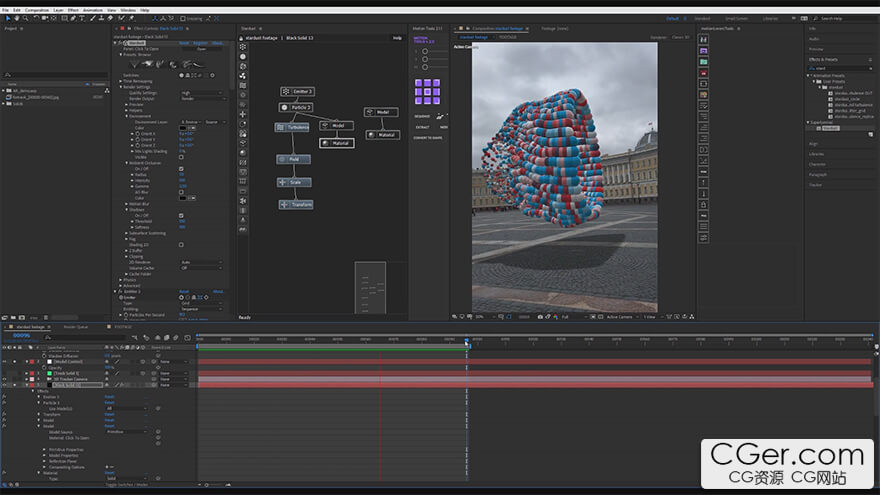Select the Type text tool

[x=82, y=19]
